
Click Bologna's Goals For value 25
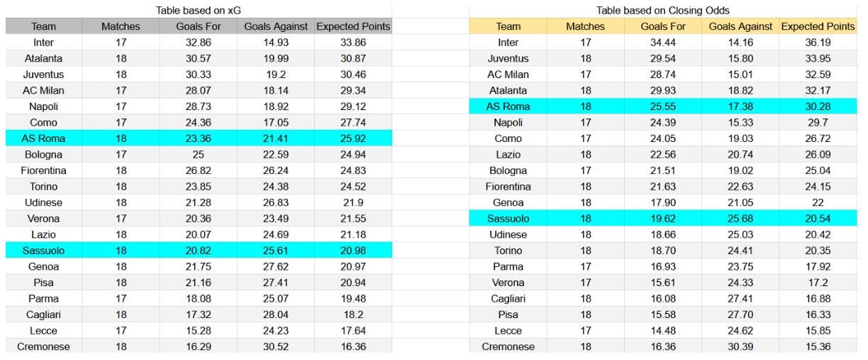(x=197, y=154)
